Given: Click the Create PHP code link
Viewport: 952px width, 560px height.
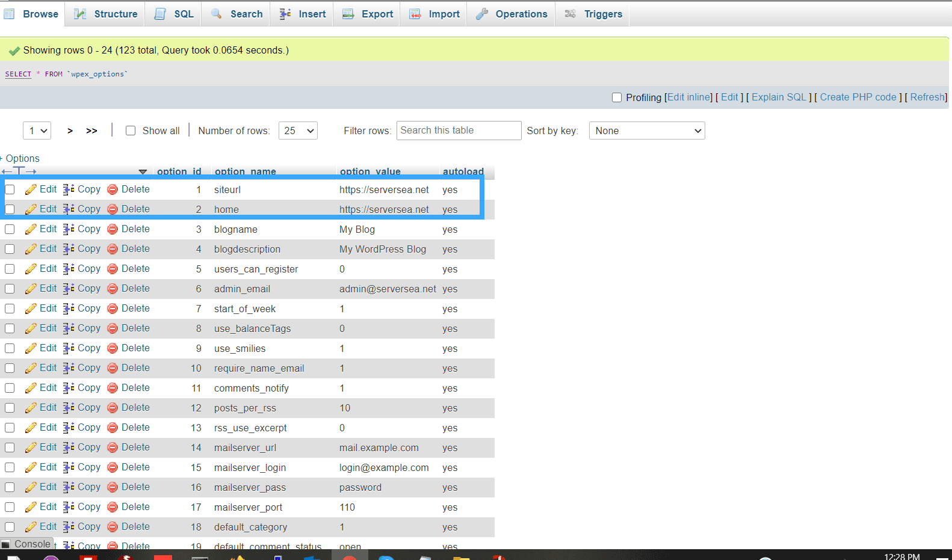Looking at the screenshot, I should [858, 97].
